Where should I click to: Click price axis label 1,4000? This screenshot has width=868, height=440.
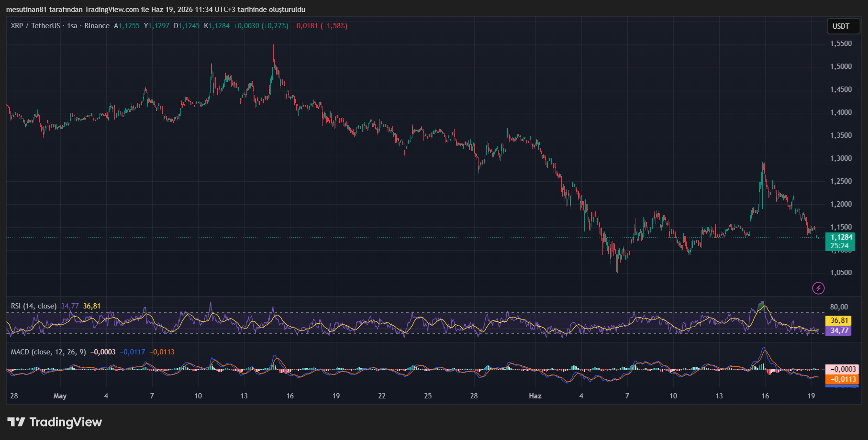tap(841, 112)
